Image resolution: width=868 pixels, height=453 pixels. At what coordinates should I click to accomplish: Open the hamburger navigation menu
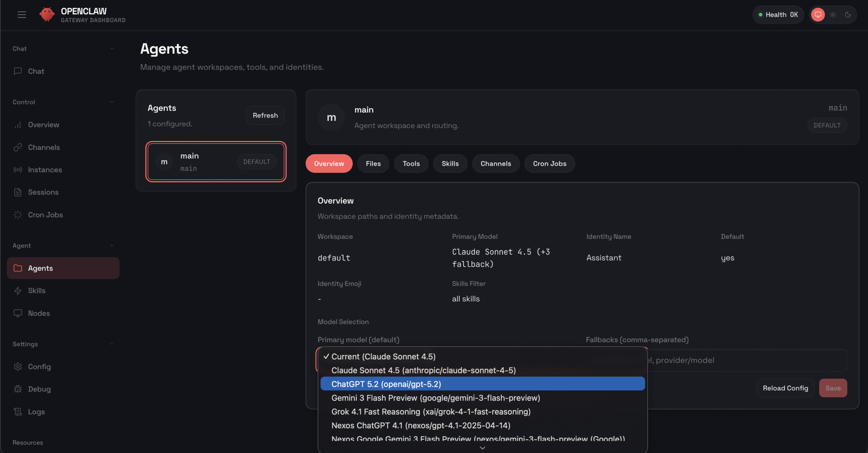22,14
